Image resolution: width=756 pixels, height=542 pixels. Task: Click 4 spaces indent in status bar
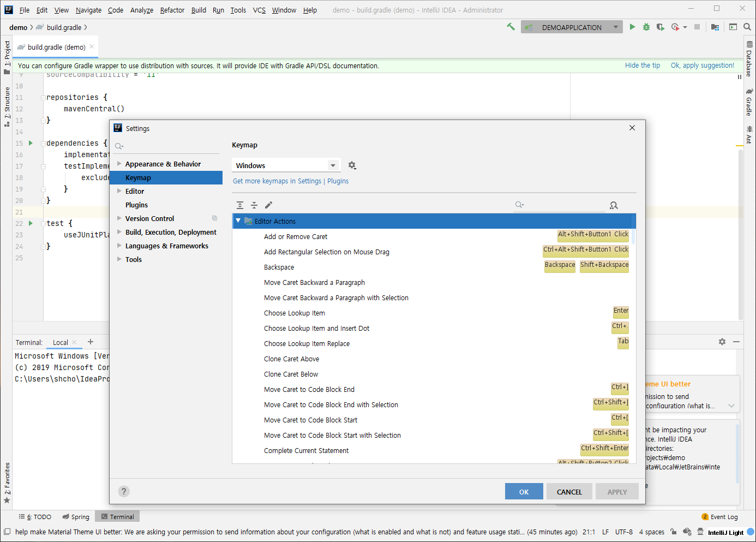click(651, 532)
